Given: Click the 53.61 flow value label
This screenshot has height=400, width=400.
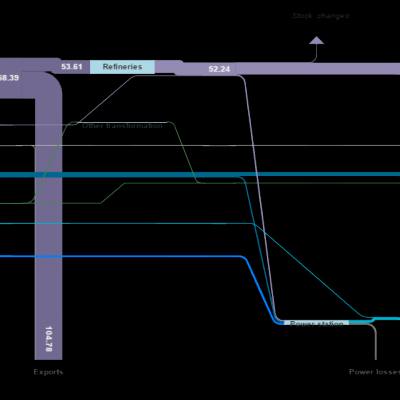Looking at the screenshot, I should pyautogui.click(x=72, y=67).
